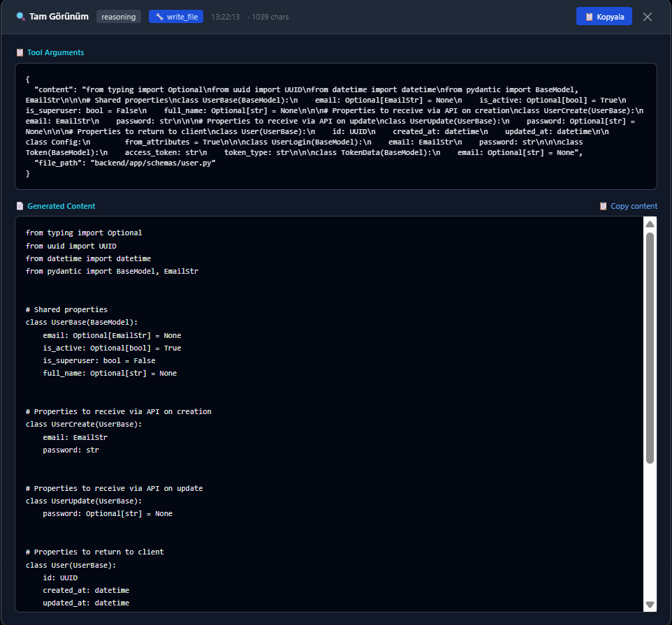
Task: Click the 'is_superuser: bool = False' line
Action: click(x=99, y=360)
